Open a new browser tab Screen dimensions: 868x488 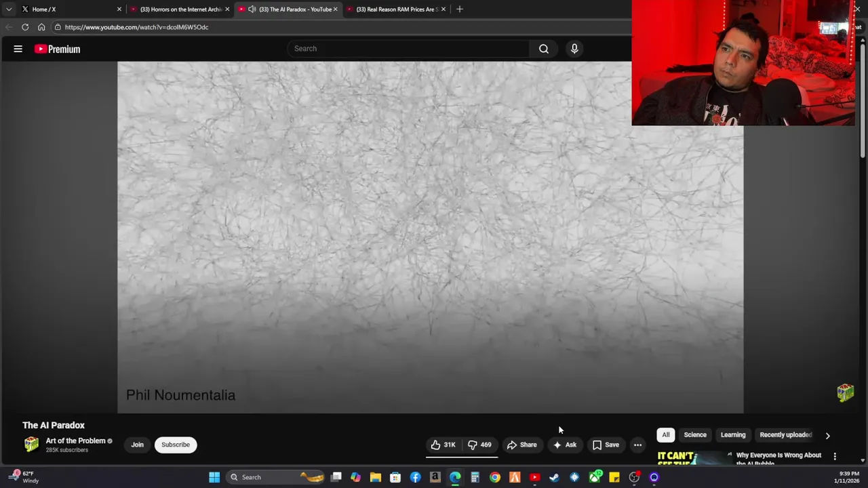[x=460, y=9]
